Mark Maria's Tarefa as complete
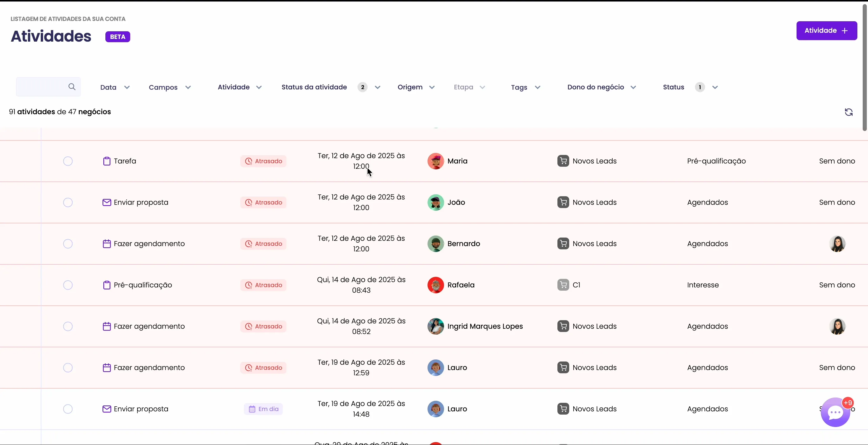The image size is (868, 445). [x=68, y=161]
